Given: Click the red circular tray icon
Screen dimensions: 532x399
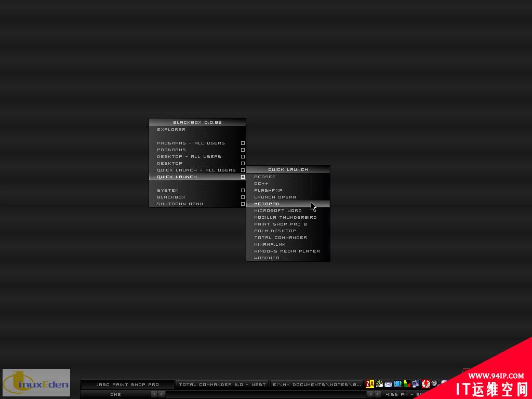Looking at the screenshot, I should pyautogui.click(x=426, y=384).
